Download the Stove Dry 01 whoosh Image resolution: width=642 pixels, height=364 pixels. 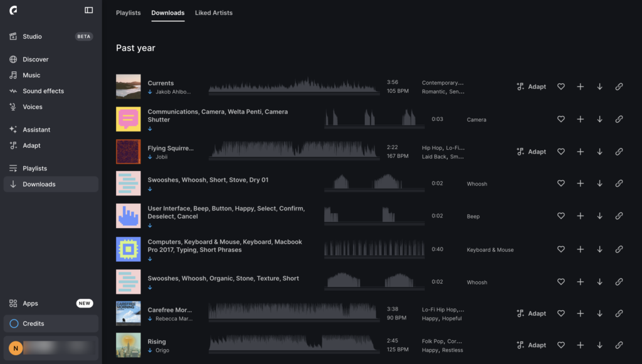coord(599,183)
